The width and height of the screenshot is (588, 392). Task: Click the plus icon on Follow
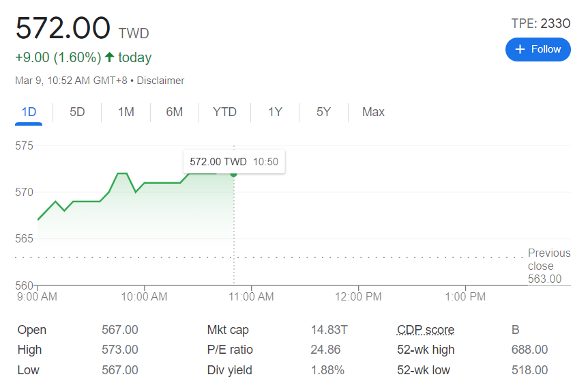point(520,49)
